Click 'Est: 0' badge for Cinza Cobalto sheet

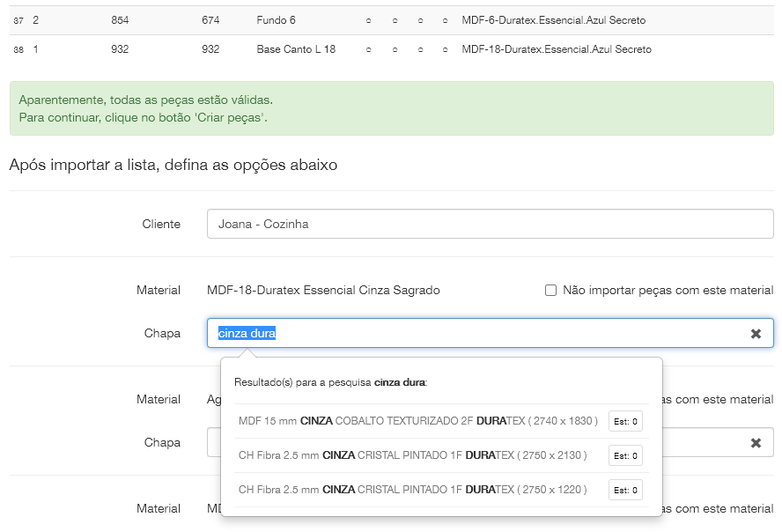point(625,422)
